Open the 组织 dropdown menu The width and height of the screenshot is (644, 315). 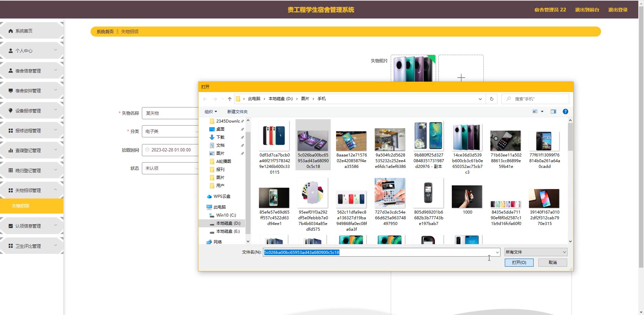[211, 111]
